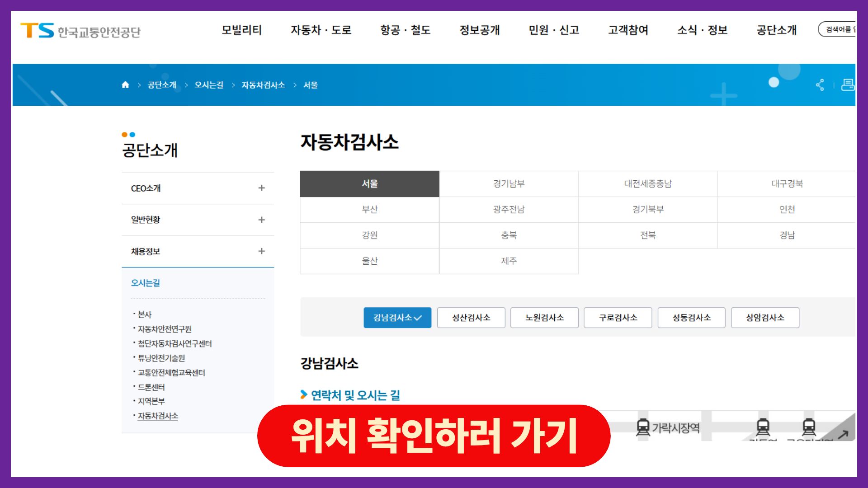Select the 경기남부 region tab
Screen dimensions: 868x488
509,184
